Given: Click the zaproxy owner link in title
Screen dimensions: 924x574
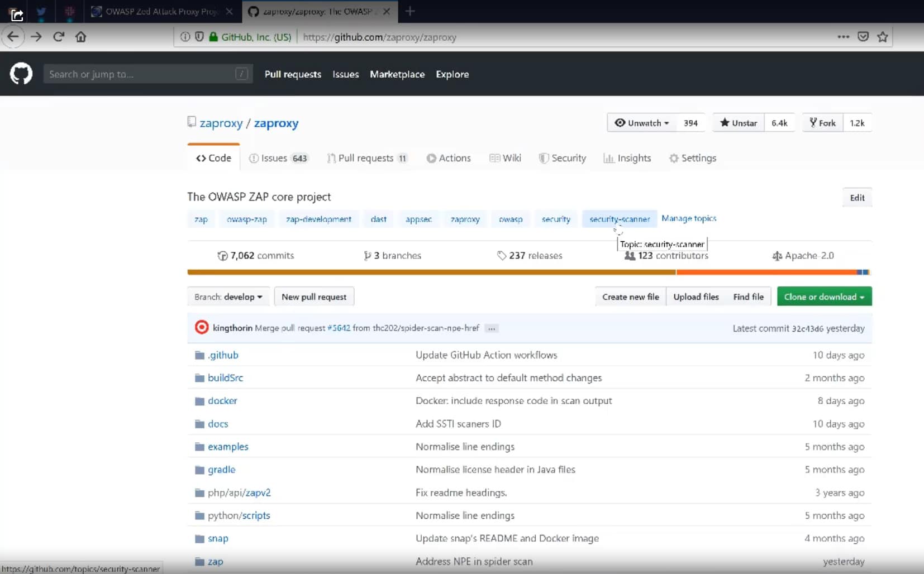Looking at the screenshot, I should [221, 123].
